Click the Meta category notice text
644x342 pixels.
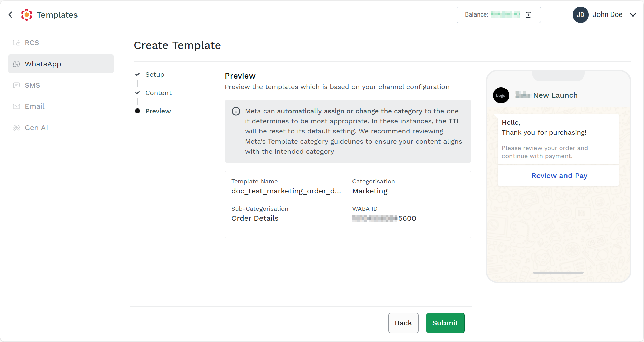pos(354,131)
